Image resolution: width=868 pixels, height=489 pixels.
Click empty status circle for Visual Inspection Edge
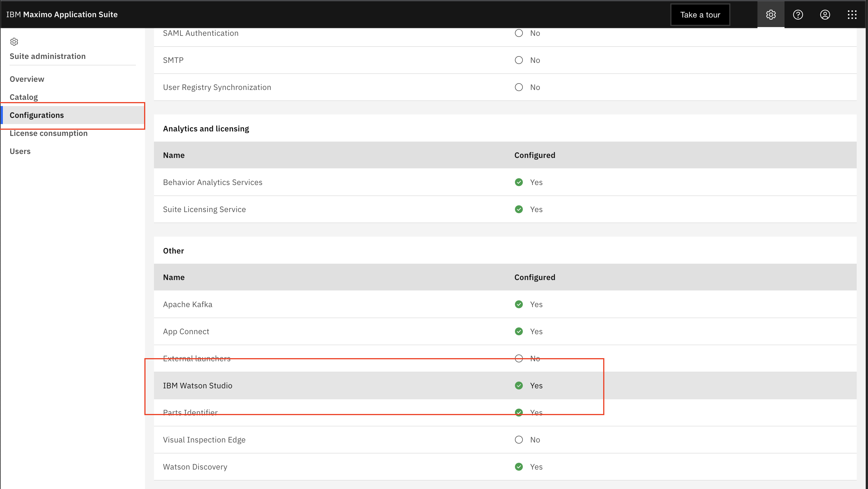pyautogui.click(x=519, y=439)
